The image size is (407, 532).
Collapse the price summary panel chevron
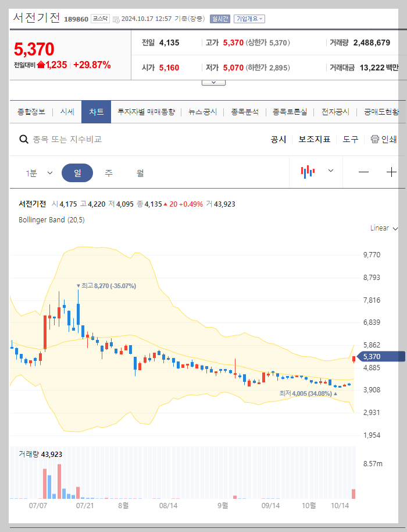pos(213,81)
